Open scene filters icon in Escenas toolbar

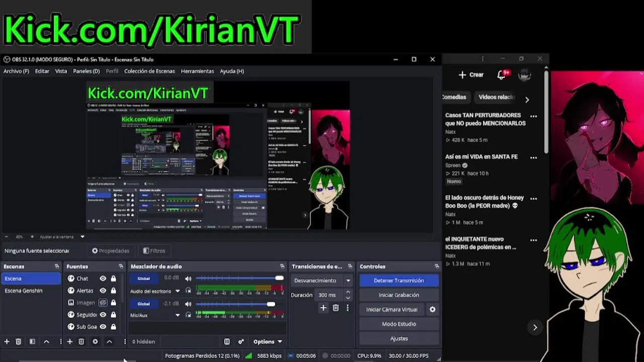[32, 341]
